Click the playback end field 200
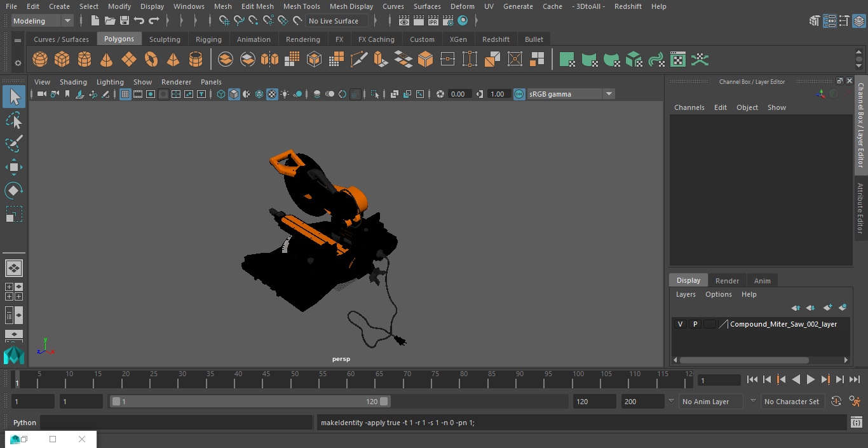 point(642,402)
